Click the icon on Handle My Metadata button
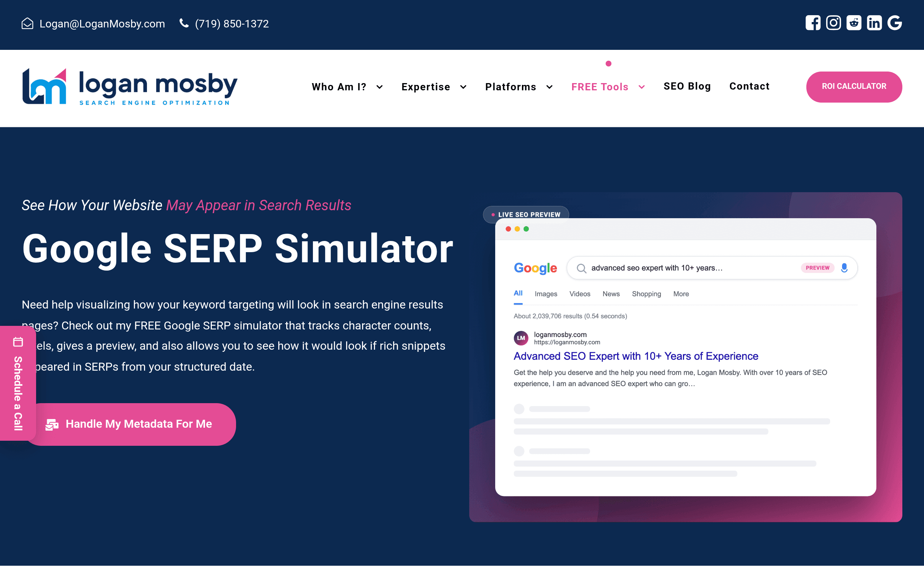Screen dimensions: 924x578 coord(52,424)
